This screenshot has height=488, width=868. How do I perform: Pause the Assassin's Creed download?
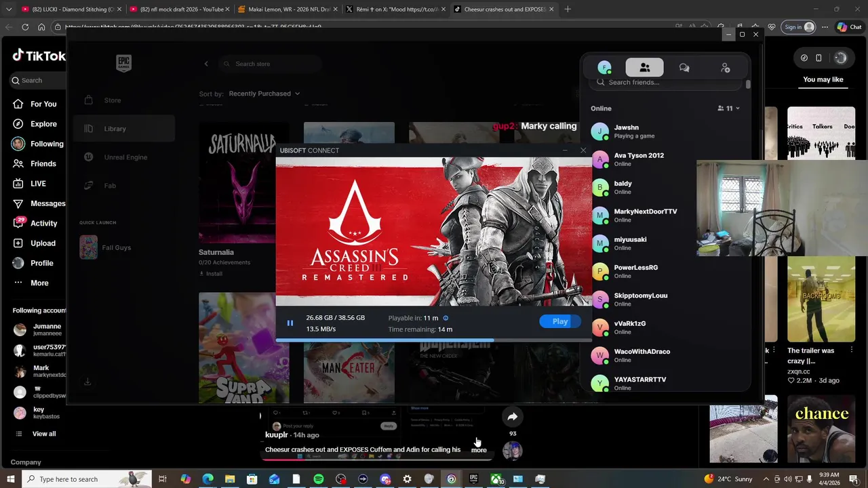[290, 323]
